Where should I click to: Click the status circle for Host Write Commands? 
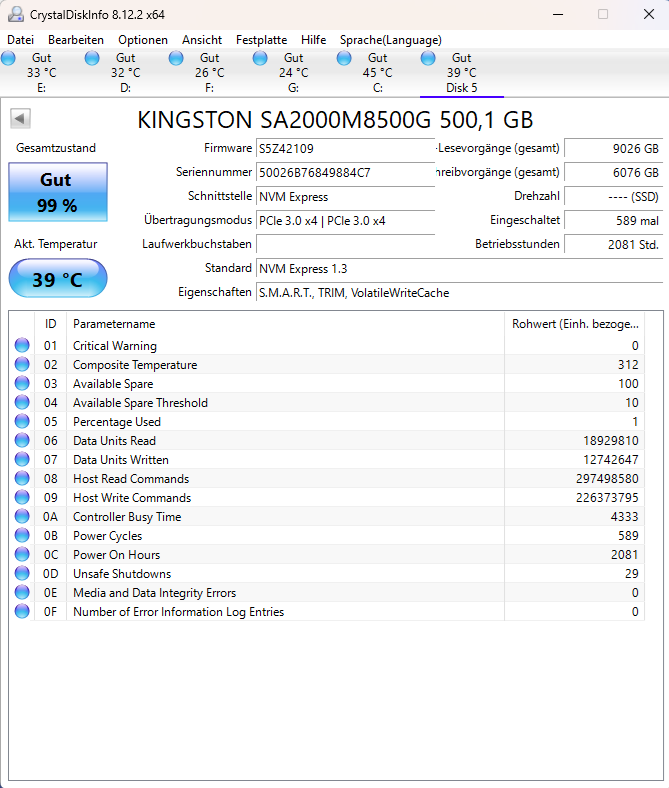22,498
